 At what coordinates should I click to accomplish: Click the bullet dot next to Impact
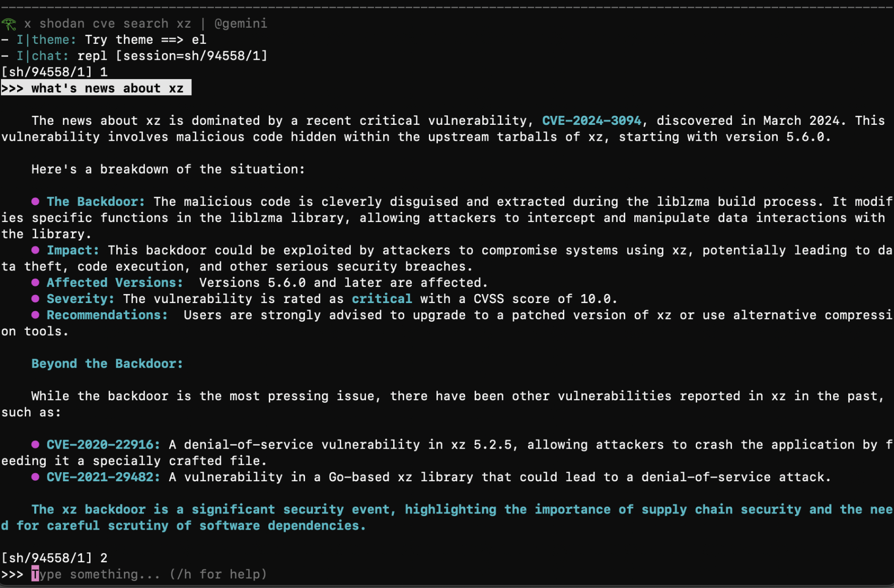[35, 250]
